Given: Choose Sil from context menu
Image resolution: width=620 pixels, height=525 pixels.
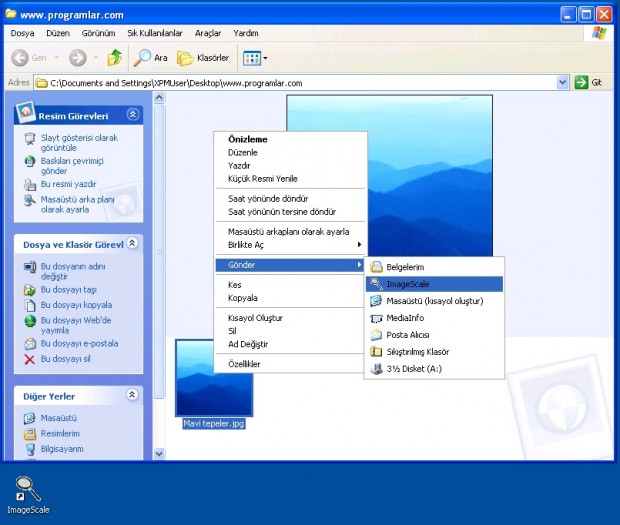Looking at the screenshot, I should [291, 331].
